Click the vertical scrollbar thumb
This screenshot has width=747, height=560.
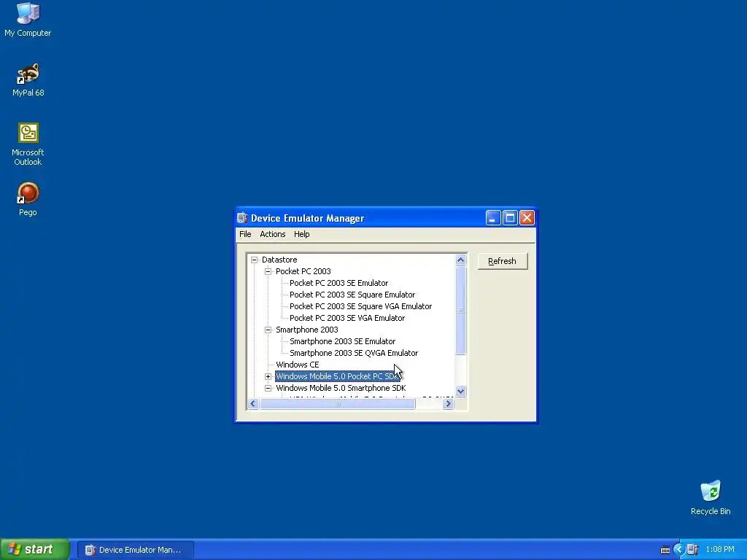[460, 311]
